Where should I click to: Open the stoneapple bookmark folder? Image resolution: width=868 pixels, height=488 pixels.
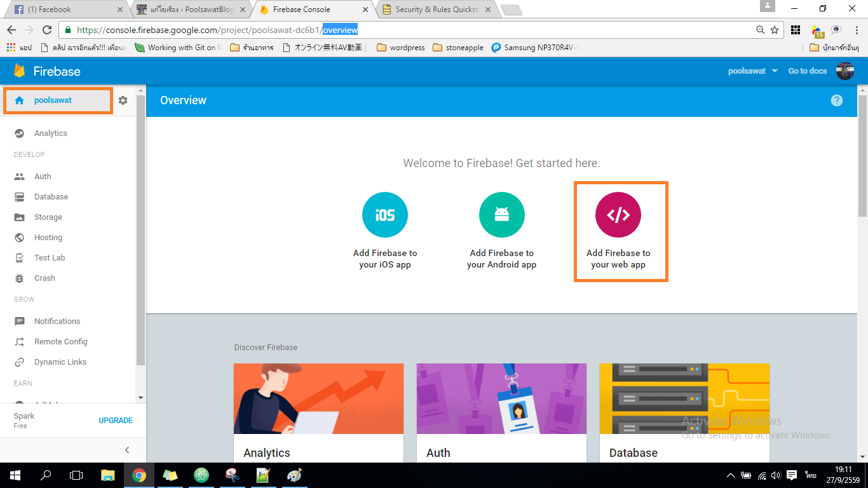point(458,48)
